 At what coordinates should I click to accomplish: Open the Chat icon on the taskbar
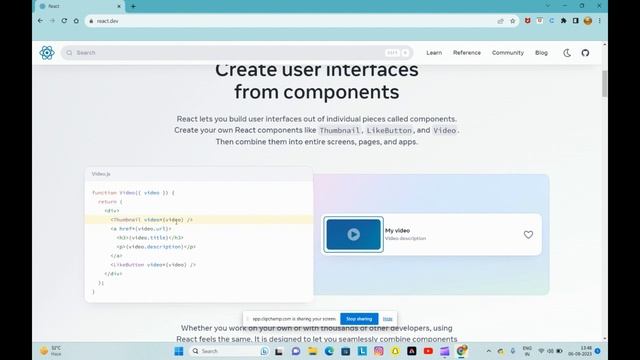pos(296,351)
